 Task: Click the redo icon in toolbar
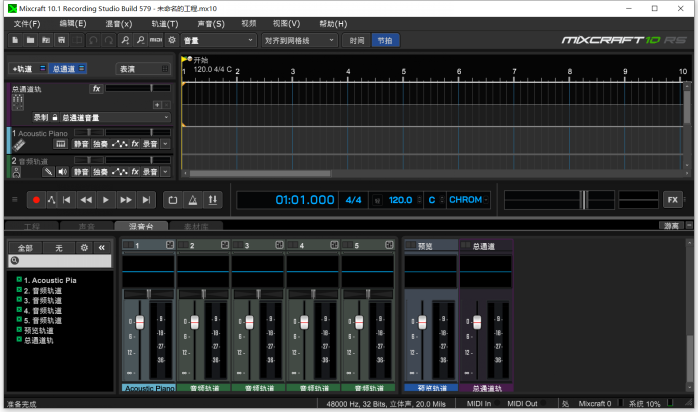pyautogui.click(x=109, y=40)
